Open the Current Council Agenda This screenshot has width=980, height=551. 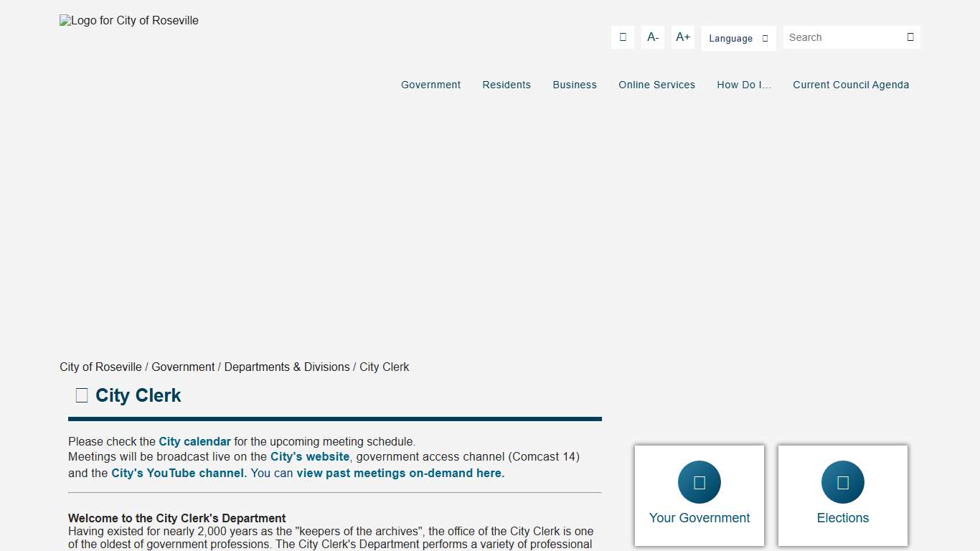click(851, 85)
